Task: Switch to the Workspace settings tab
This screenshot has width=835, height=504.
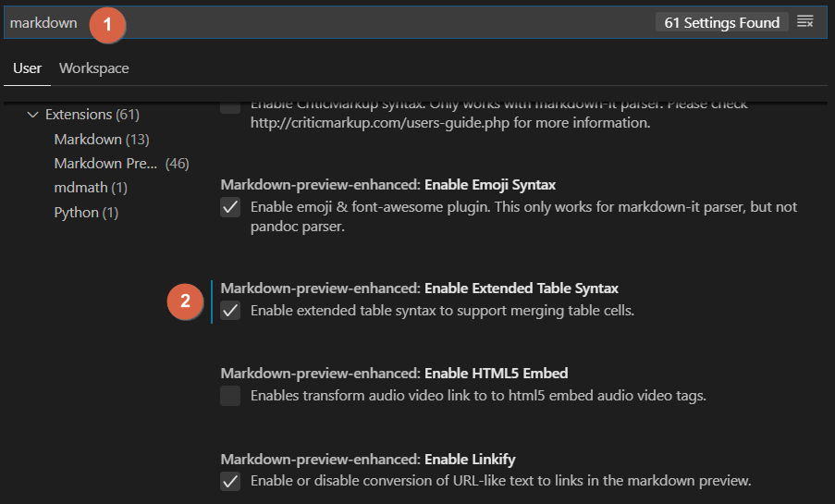Action: click(x=94, y=68)
